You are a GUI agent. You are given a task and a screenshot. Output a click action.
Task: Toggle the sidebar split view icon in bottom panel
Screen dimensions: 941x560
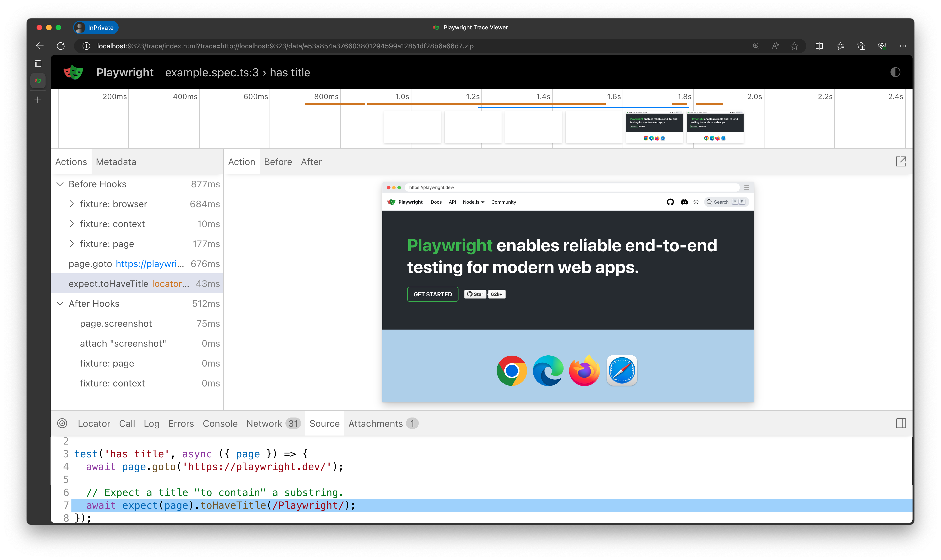point(901,423)
